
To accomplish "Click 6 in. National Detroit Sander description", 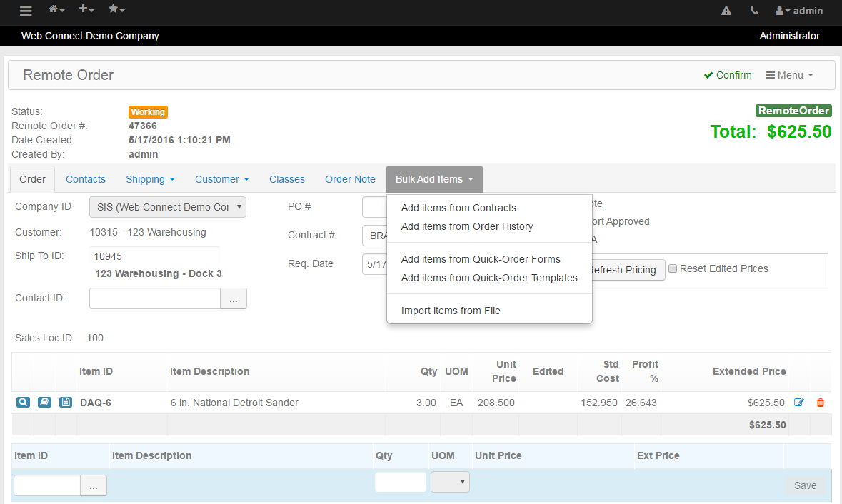I will click(234, 403).
